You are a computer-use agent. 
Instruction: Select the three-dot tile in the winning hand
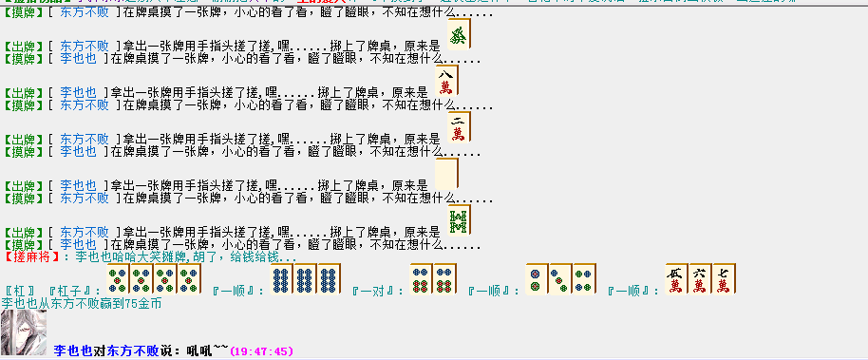pyautogui.click(x=560, y=278)
